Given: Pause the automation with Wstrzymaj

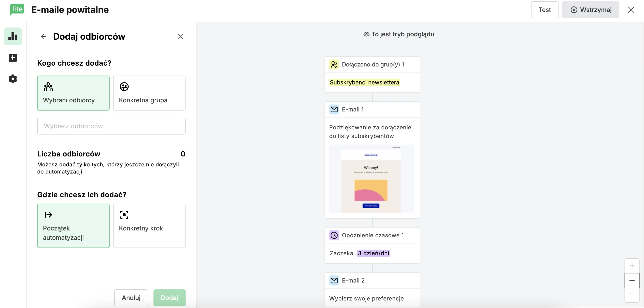Looking at the screenshot, I should [590, 10].
